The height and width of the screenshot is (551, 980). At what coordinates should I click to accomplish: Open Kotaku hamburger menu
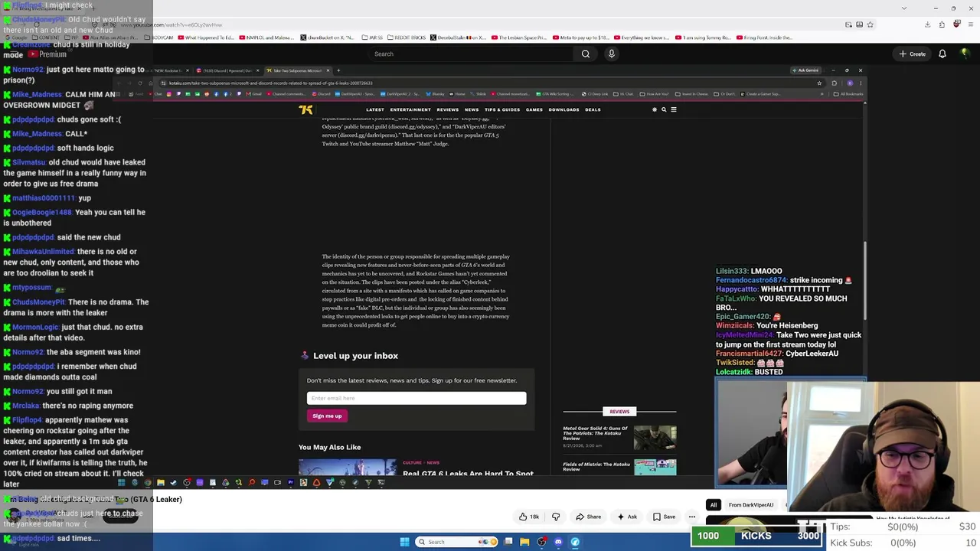click(x=674, y=109)
